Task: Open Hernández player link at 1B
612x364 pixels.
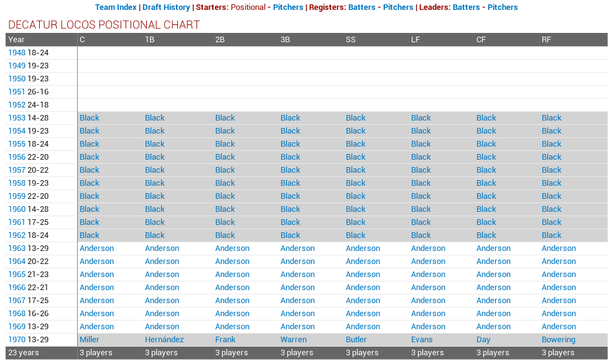Action: 164,340
